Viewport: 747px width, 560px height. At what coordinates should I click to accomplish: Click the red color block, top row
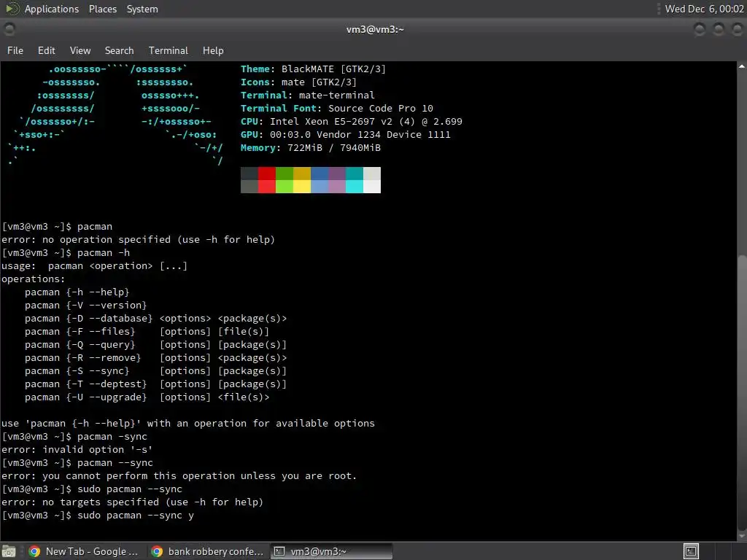point(267,174)
